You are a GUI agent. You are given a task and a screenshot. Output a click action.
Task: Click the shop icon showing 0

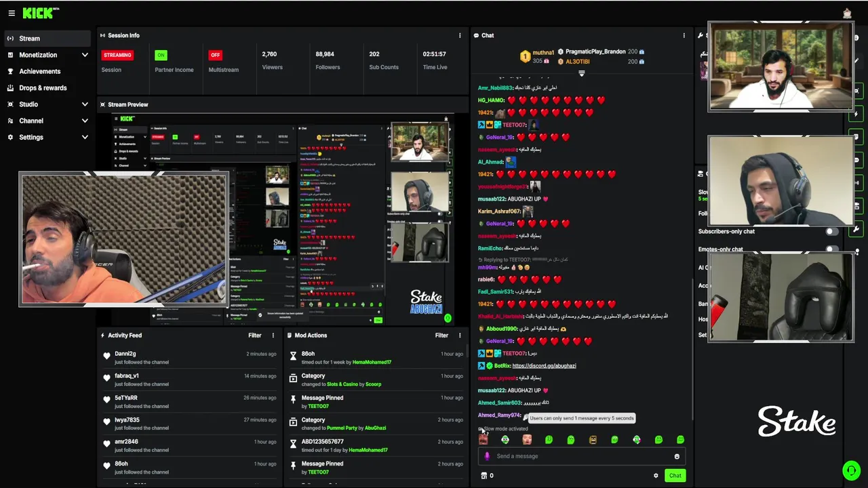tap(484, 475)
